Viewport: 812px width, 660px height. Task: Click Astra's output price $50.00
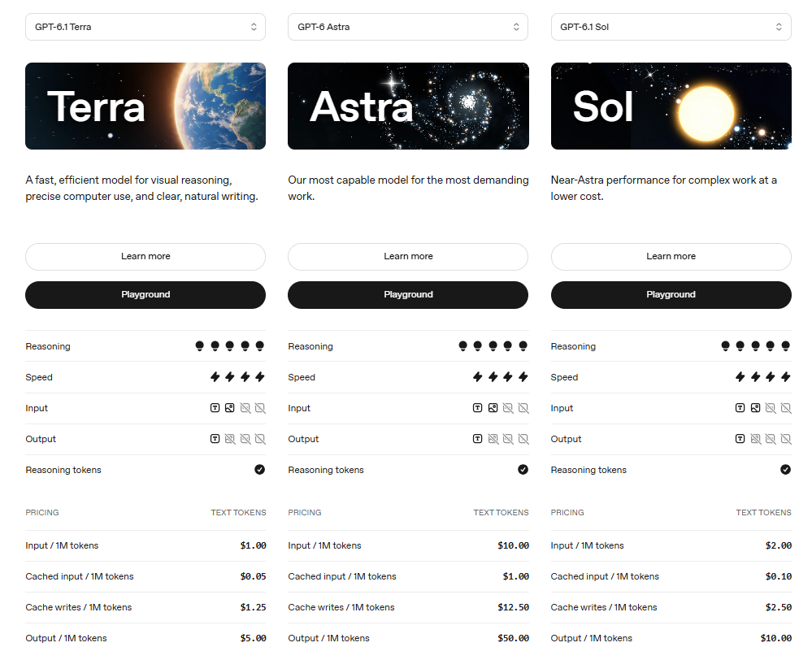(x=513, y=638)
